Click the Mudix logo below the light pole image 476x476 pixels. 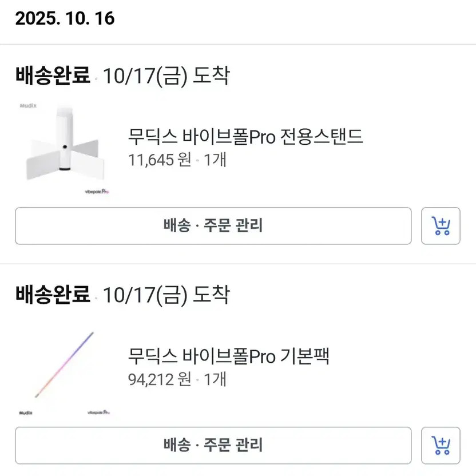coord(25,411)
